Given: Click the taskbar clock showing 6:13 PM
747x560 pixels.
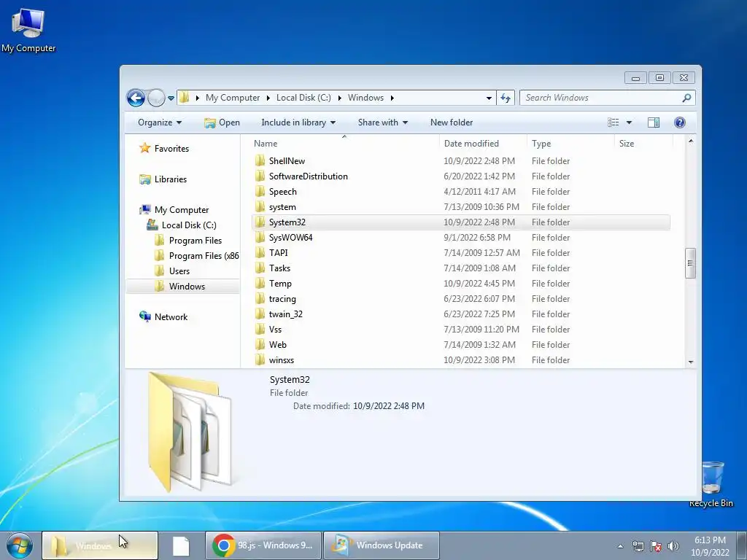Looking at the screenshot, I should pyautogui.click(x=710, y=546).
